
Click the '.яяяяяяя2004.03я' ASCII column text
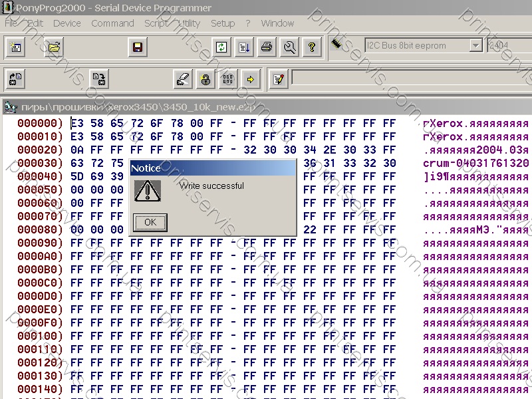coord(476,150)
